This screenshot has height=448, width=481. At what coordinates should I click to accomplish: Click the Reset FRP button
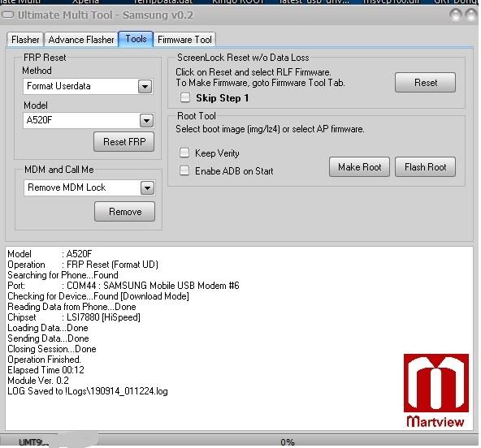pos(124,142)
